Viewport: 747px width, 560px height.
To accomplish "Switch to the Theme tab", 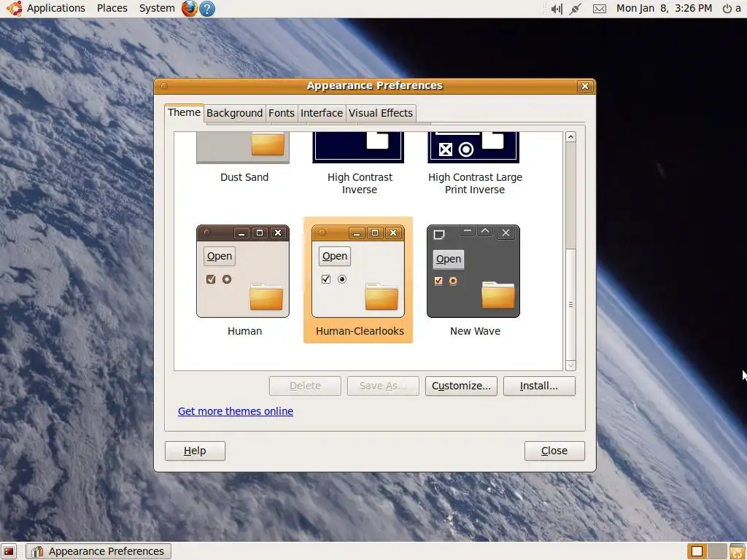I will pos(184,113).
